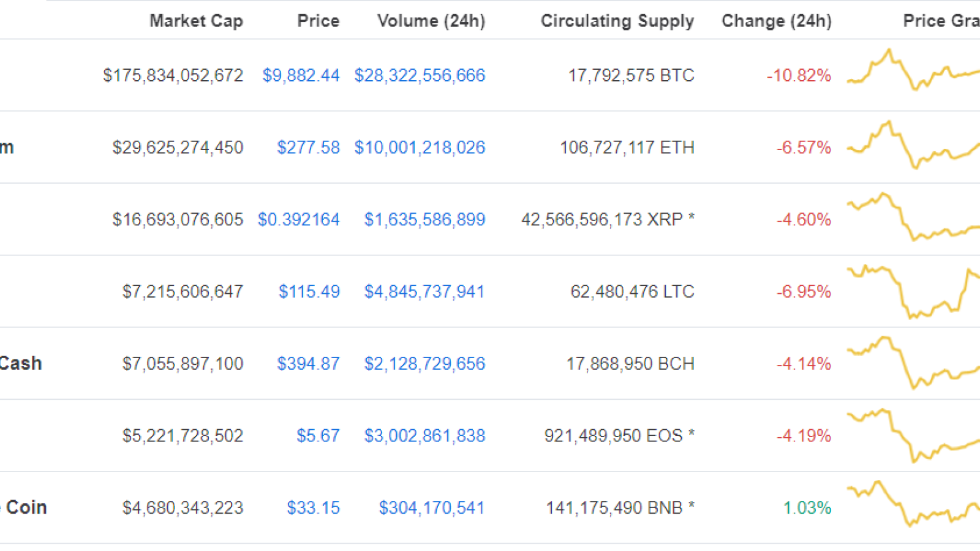This screenshot has height=551, width=980.
Task: Open Litecoin price link $115.49
Action: coord(309,291)
